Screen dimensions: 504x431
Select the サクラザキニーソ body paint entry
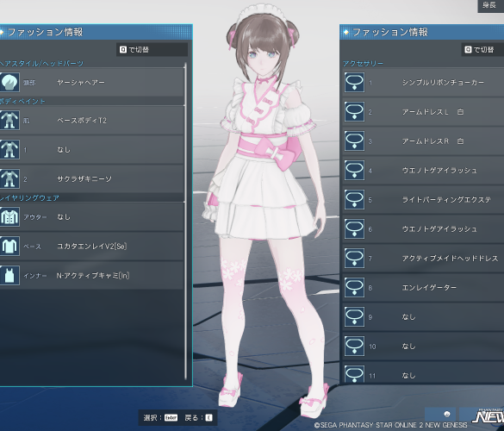[84, 178]
